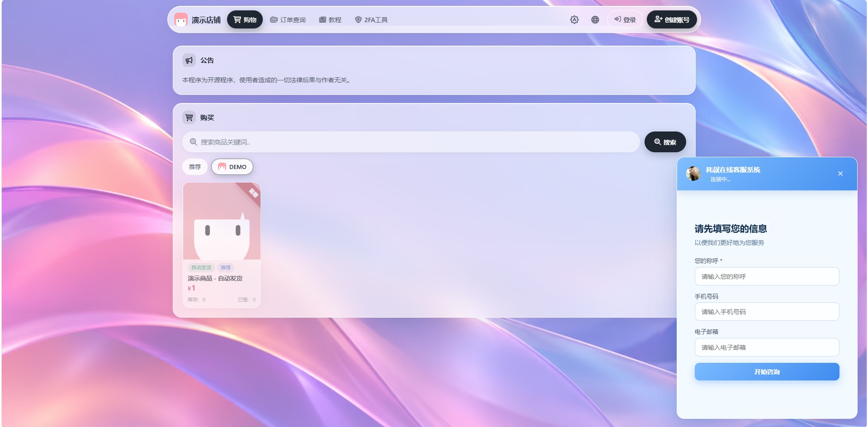868x427 pixels.
Task: Click the 公告 megaphone icon
Action: tap(189, 60)
